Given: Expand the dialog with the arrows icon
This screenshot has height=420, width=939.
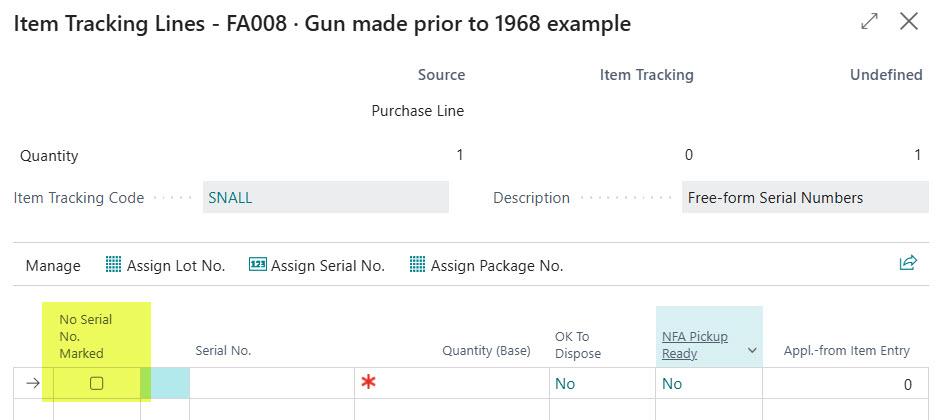Looking at the screenshot, I should coord(867,22).
